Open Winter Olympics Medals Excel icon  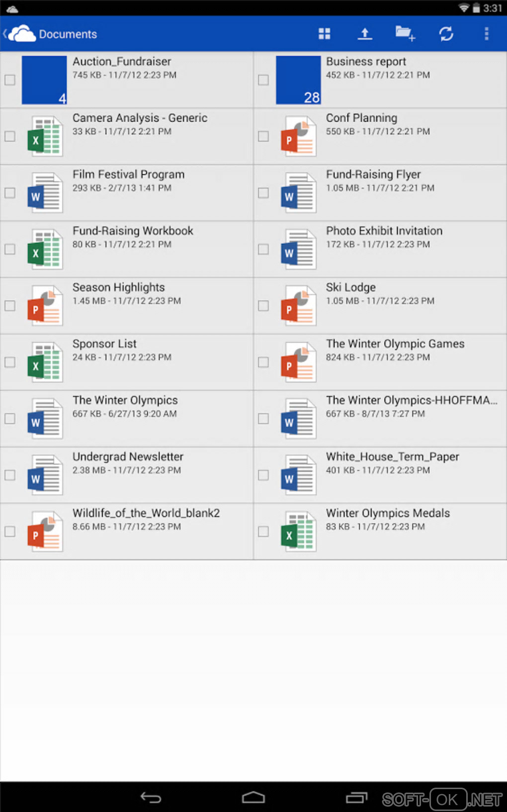pyautogui.click(x=298, y=532)
